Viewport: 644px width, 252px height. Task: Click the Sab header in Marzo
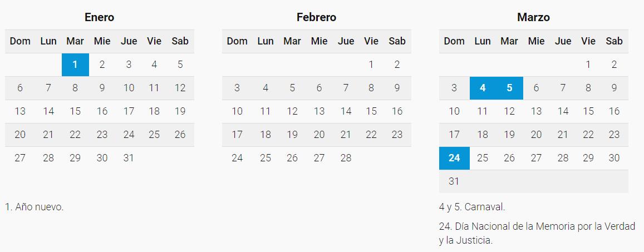tap(614, 41)
